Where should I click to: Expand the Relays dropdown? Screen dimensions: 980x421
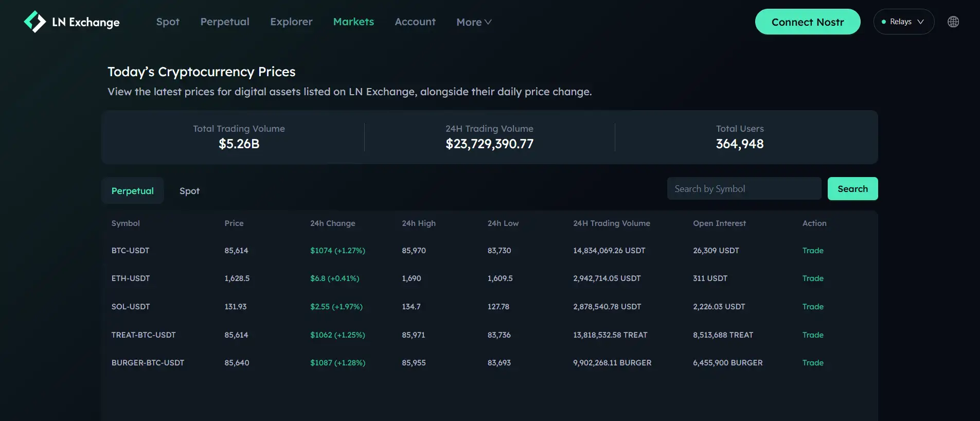click(903, 22)
